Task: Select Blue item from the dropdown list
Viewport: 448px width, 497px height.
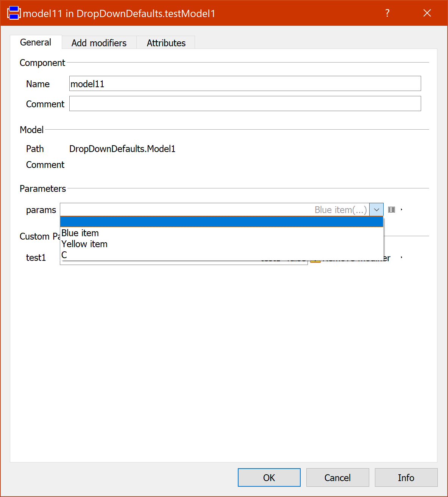Action: click(x=80, y=233)
